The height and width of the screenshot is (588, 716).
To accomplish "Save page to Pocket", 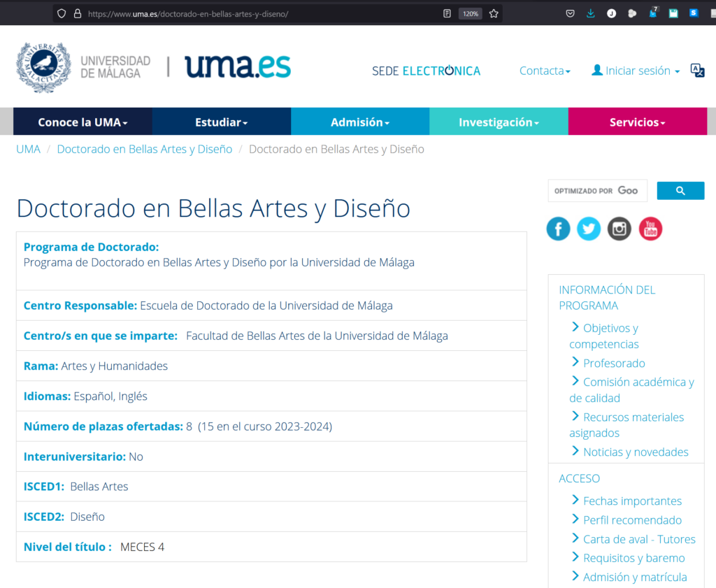I will pyautogui.click(x=571, y=13).
